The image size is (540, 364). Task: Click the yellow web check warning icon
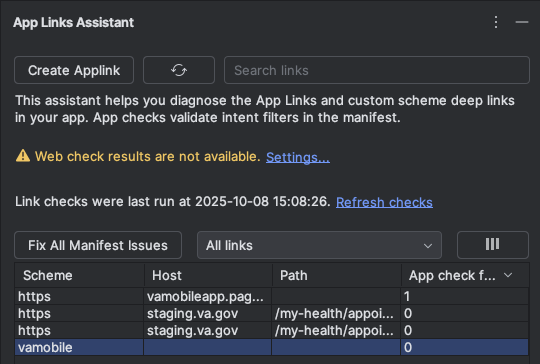(23, 156)
